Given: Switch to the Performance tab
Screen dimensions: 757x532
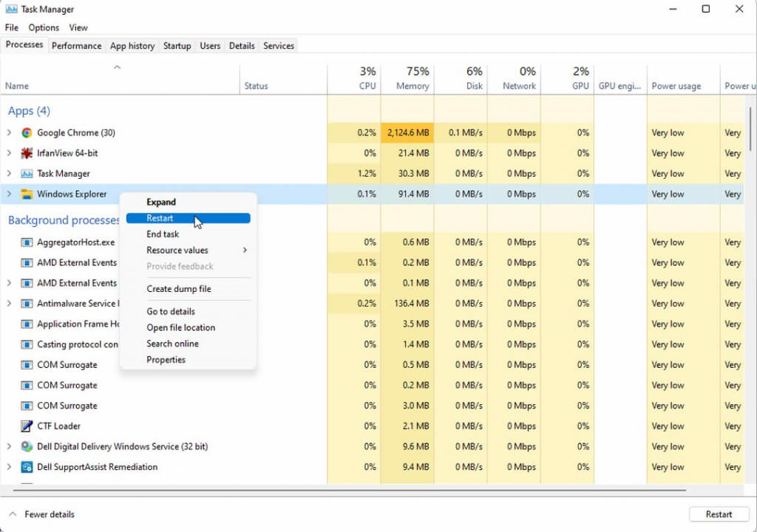Looking at the screenshot, I should (x=76, y=46).
